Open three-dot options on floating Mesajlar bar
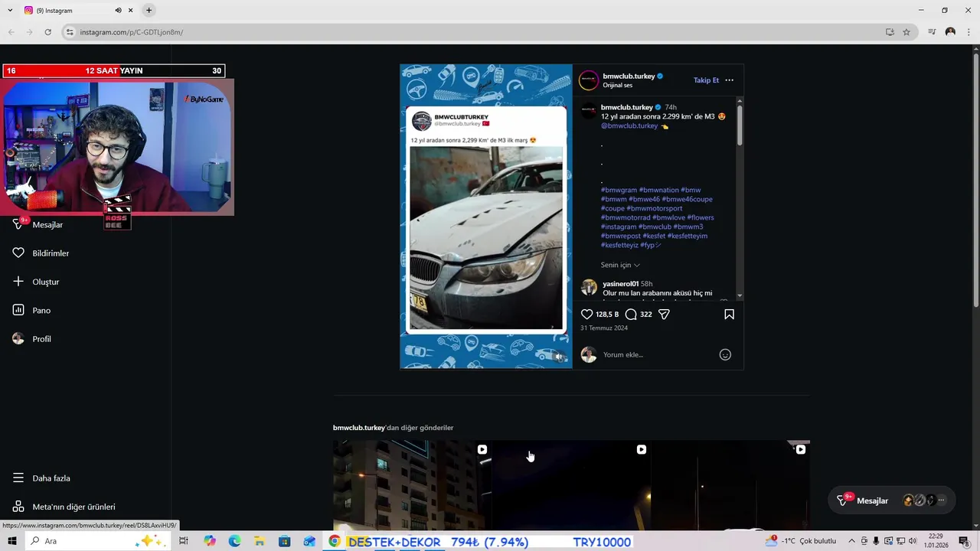This screenshot has height=551, width=980. [941, 500]
